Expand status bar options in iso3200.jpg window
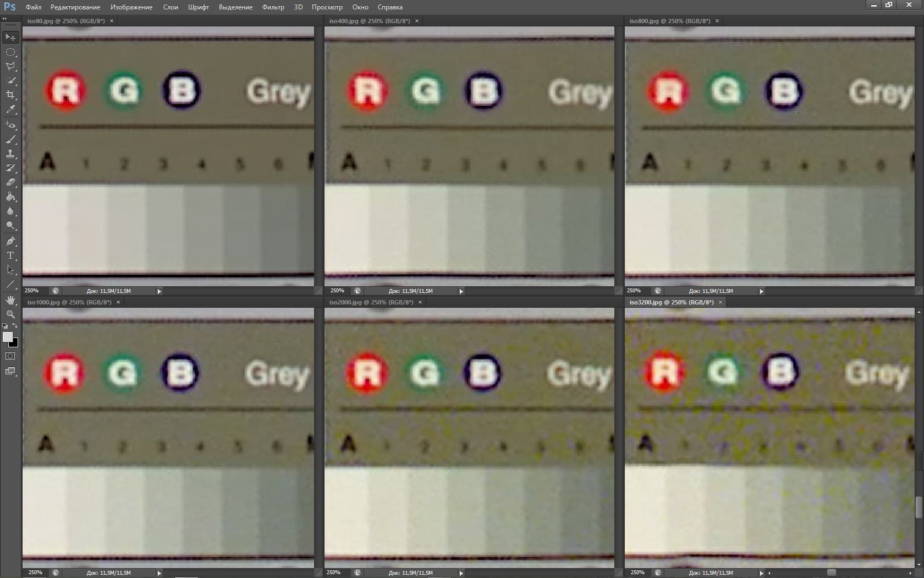Image resolution: width=924 pixels, height=578 pixels. click(762, 573)
